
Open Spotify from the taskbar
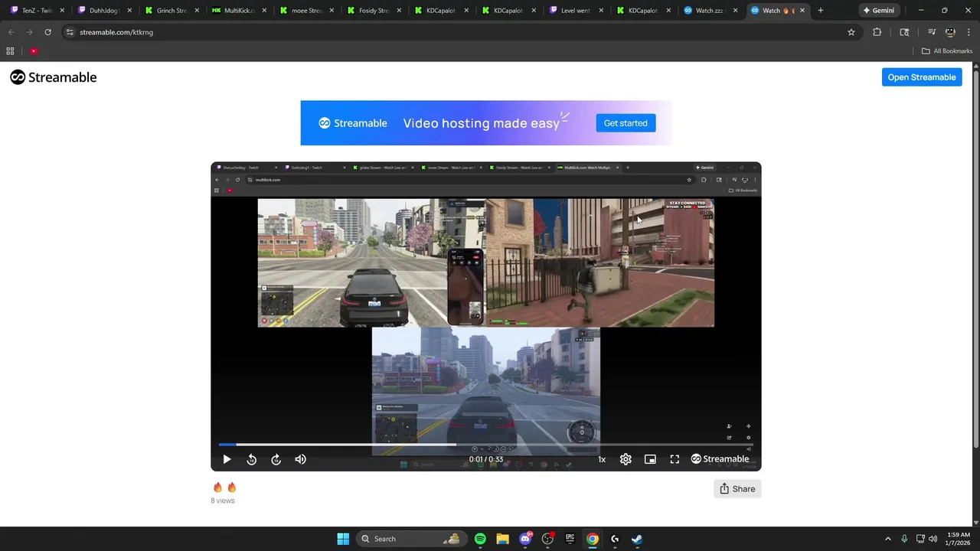point(480,539)
